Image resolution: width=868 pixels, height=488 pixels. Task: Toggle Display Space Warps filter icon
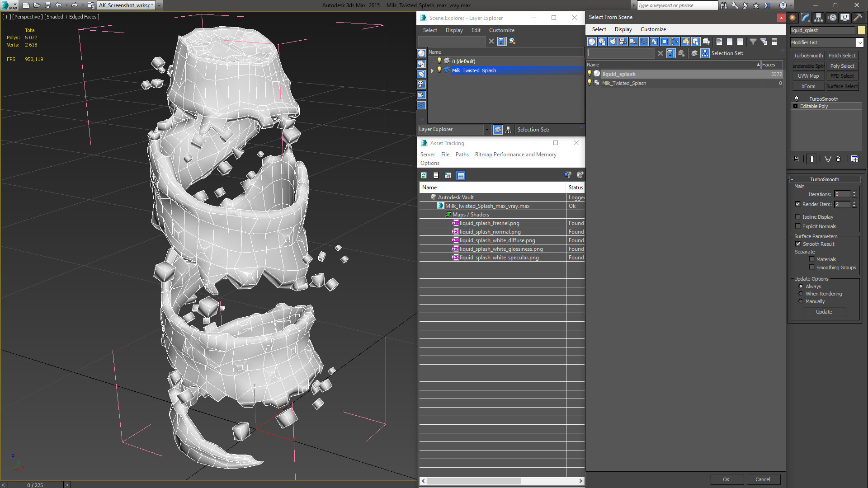pos(644,42)
